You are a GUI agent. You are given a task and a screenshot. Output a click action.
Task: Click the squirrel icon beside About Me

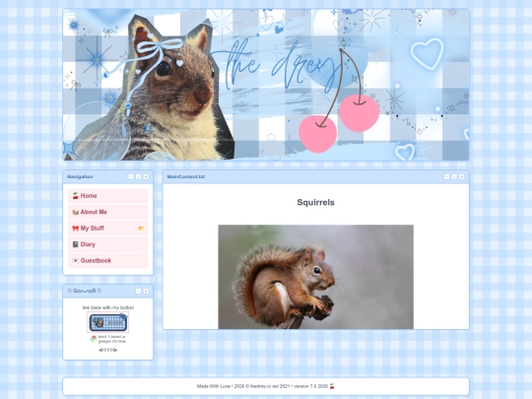coord(75,212)
